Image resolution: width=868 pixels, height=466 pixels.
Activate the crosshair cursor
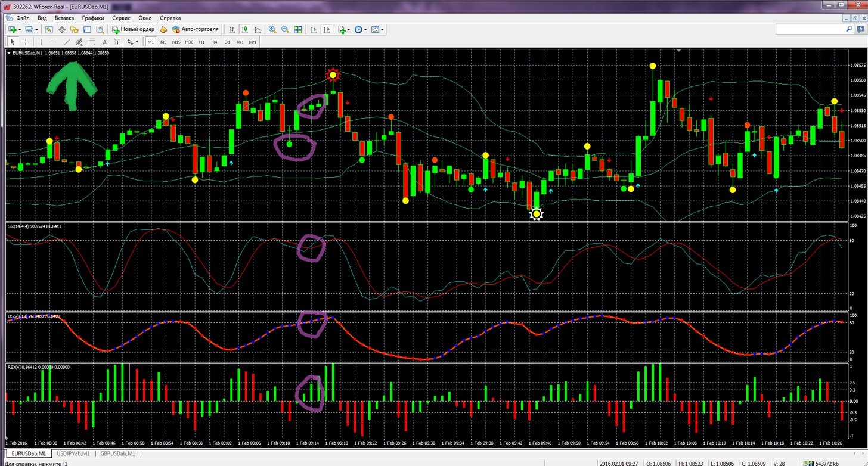pos(25,42)
